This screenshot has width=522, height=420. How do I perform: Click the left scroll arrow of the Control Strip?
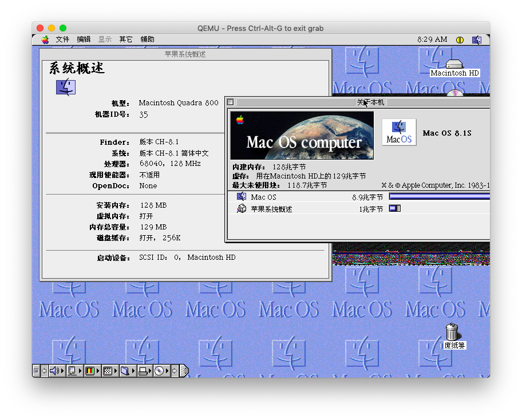click(44, 371)
